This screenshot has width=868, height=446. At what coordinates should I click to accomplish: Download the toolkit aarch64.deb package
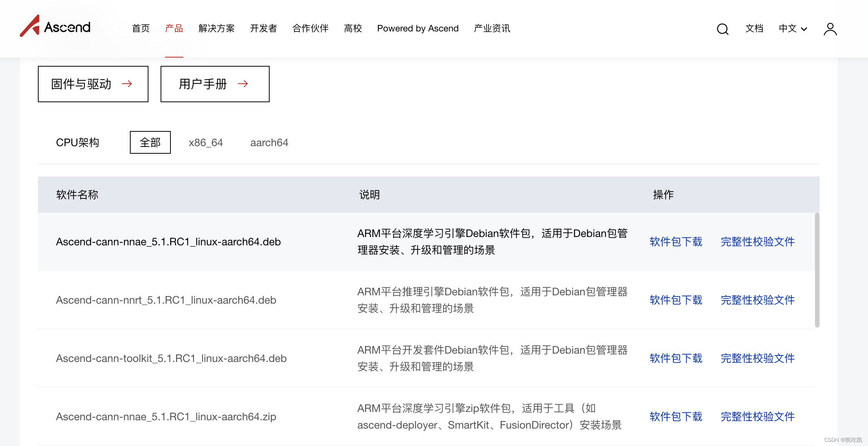(676, 358)
